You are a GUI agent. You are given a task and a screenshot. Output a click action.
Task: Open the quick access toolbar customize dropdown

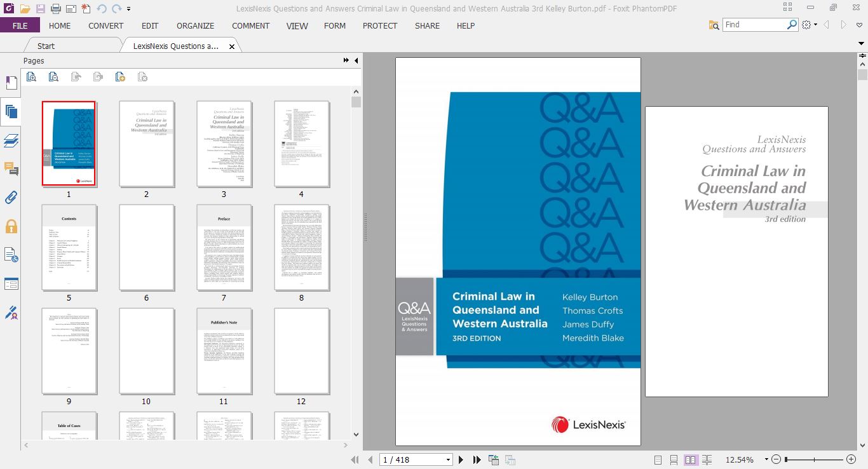129,10
